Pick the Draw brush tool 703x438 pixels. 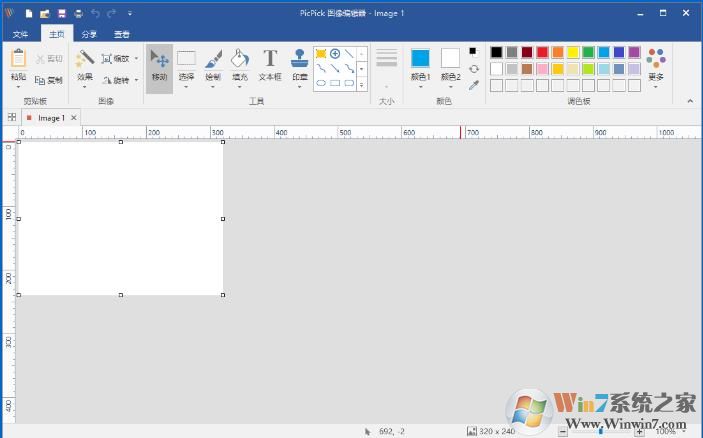click(x=213, y=65)
